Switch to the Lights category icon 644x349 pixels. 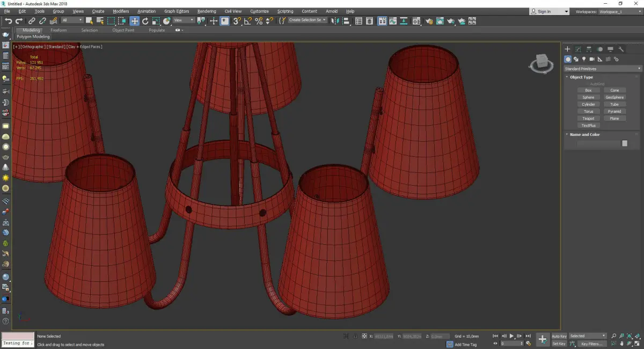coord(583,59)
